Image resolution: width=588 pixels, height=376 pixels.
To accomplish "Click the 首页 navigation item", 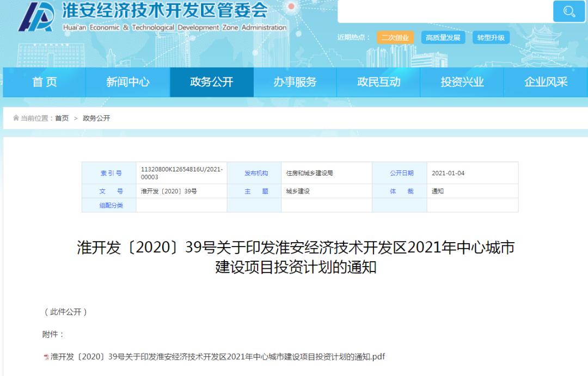I will click(x=45, y=82).
